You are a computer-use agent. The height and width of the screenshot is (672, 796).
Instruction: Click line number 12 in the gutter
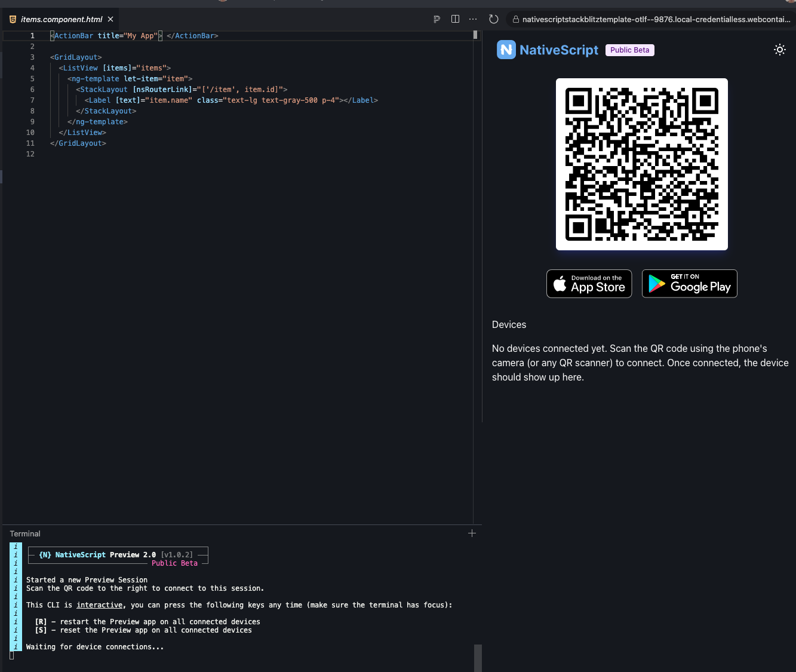pyautogui.click(x=30, y=154)
